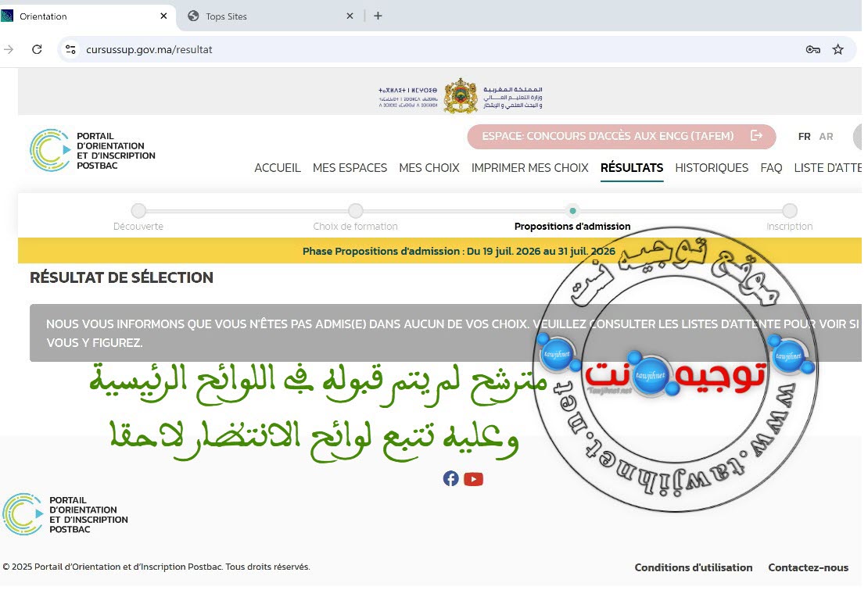Click the Tops Sites tab globe favicon
The image size is (868, 608).
[x=193, y=16]
